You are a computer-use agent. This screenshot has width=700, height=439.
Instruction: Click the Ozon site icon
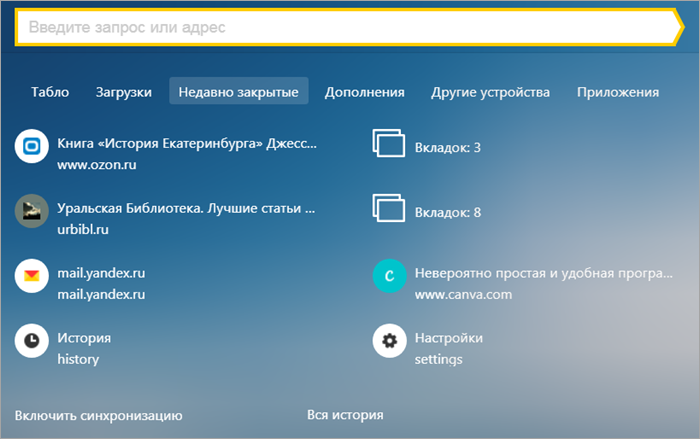click(x=32, y=146)
